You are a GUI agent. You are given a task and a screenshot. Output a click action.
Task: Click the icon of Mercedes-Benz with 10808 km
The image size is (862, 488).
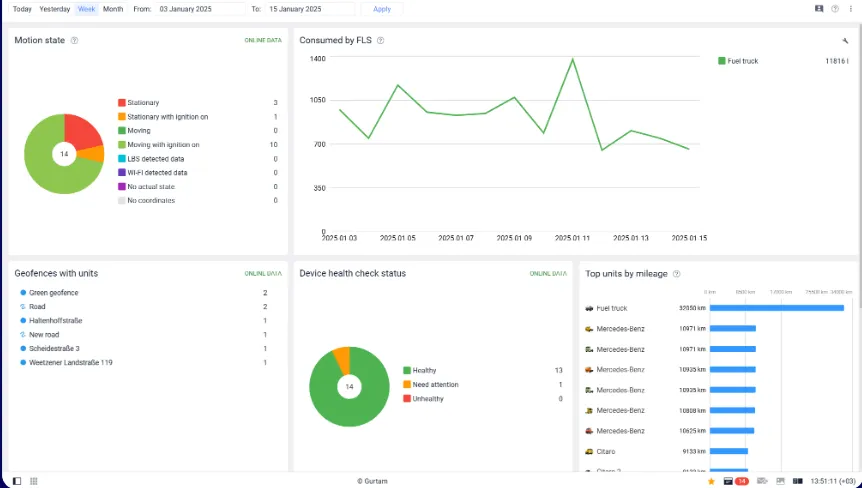pyautogui.click(x=589, y=411)
